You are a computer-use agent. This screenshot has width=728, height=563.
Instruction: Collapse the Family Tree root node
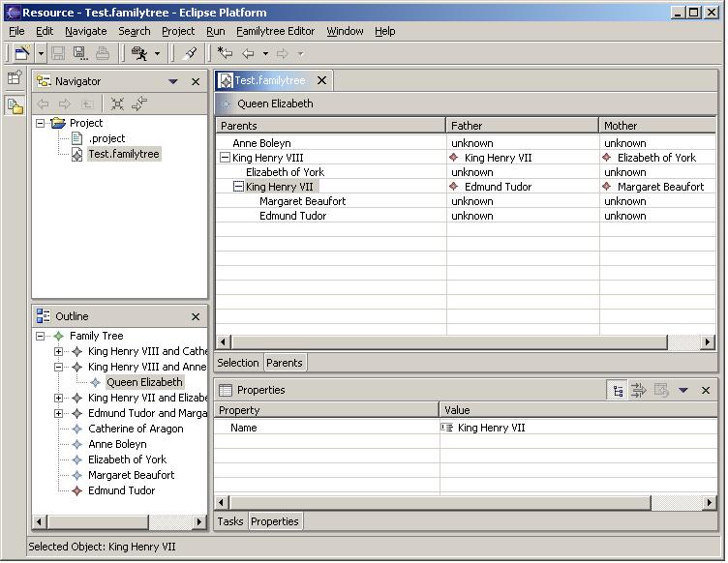point(41,337)
